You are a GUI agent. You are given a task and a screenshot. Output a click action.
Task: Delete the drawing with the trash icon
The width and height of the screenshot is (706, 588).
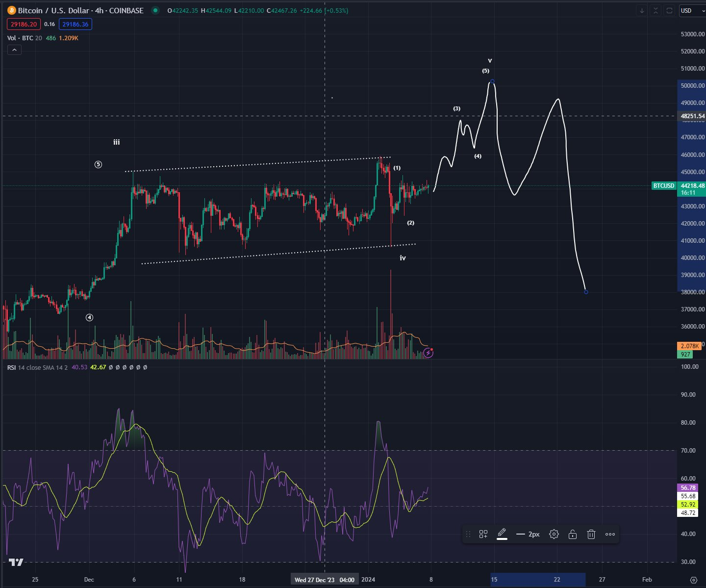click(x=591, y=534)
